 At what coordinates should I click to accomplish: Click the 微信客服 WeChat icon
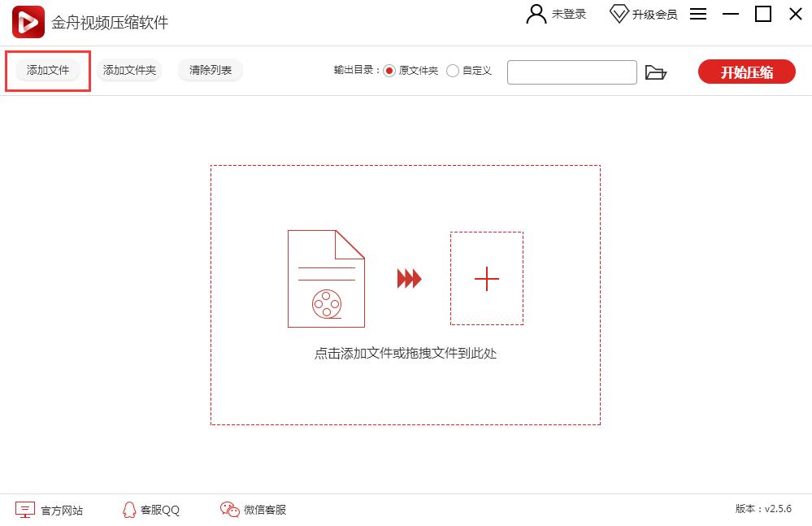(228, 509)
